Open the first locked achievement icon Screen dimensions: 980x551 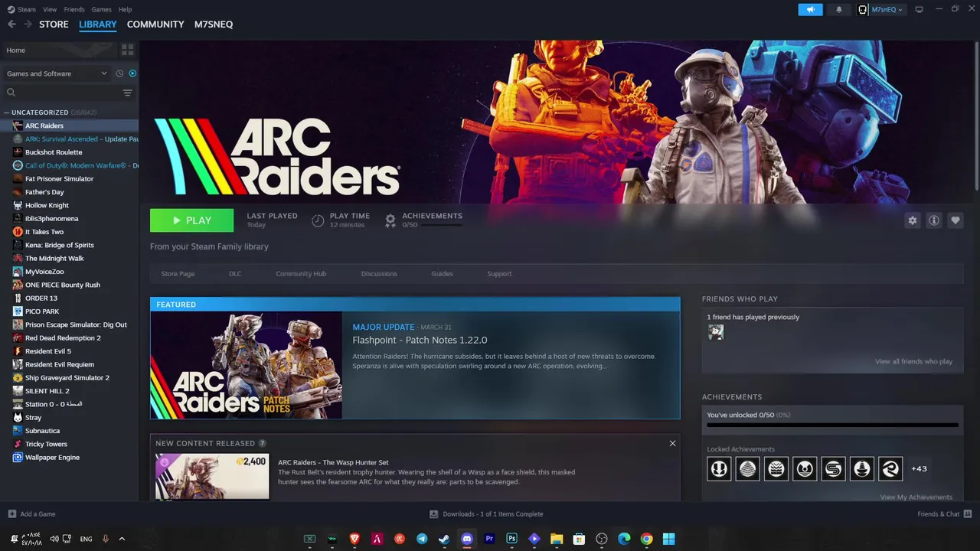(719, 468)
